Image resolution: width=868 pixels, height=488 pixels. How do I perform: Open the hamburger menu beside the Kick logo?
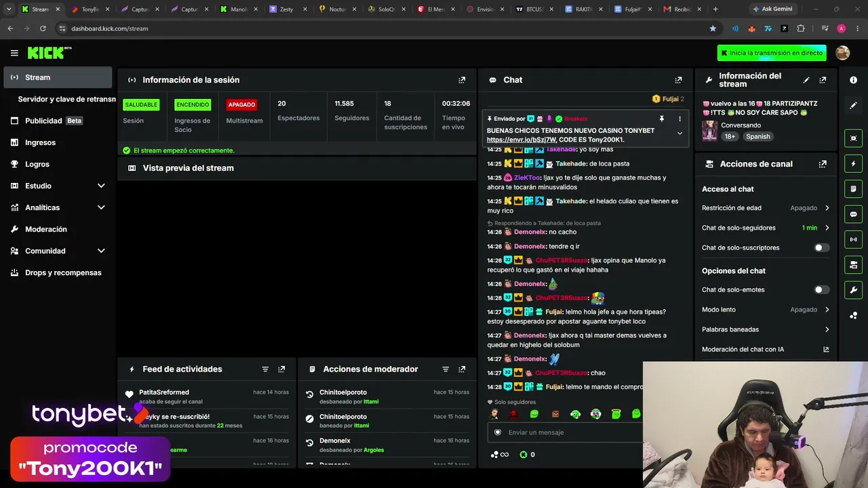click(14, 53)
